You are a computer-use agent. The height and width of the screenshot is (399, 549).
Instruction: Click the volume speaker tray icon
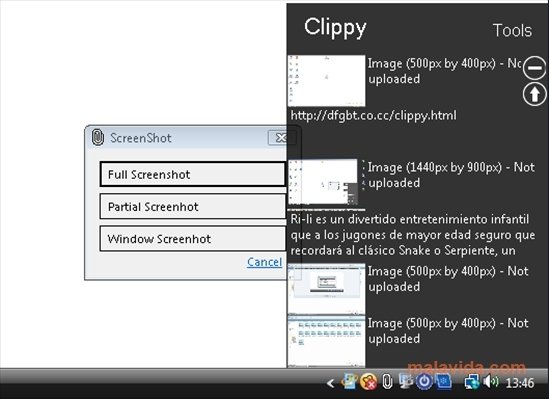pos(491,382)
